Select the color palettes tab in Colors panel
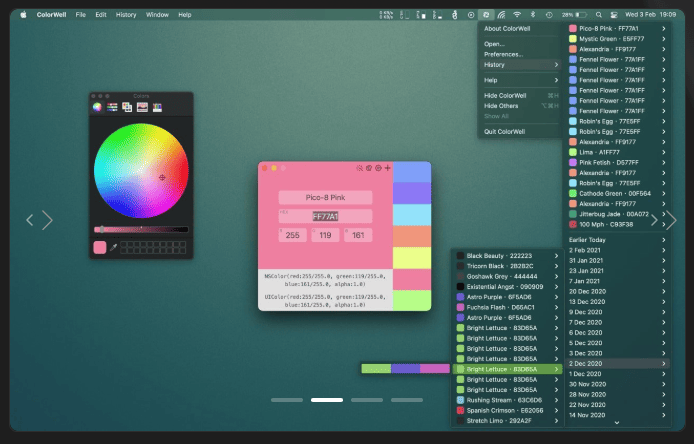 (x=127, y=107)
